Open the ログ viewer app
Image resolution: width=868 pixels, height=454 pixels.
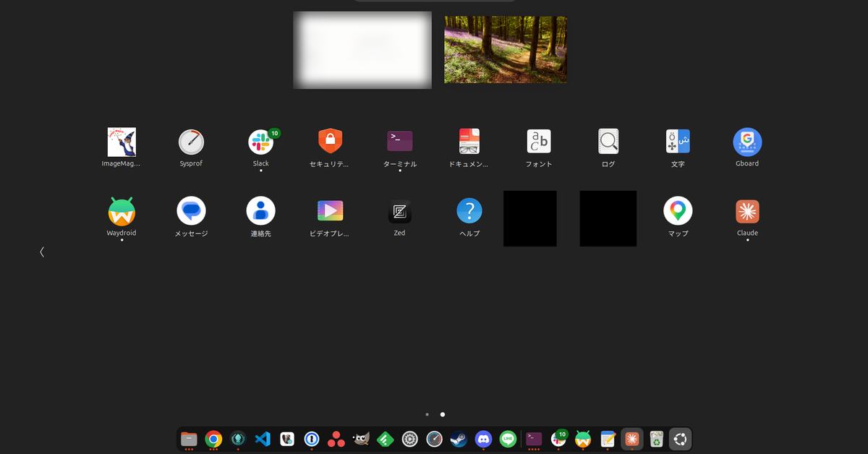(608, 141)
